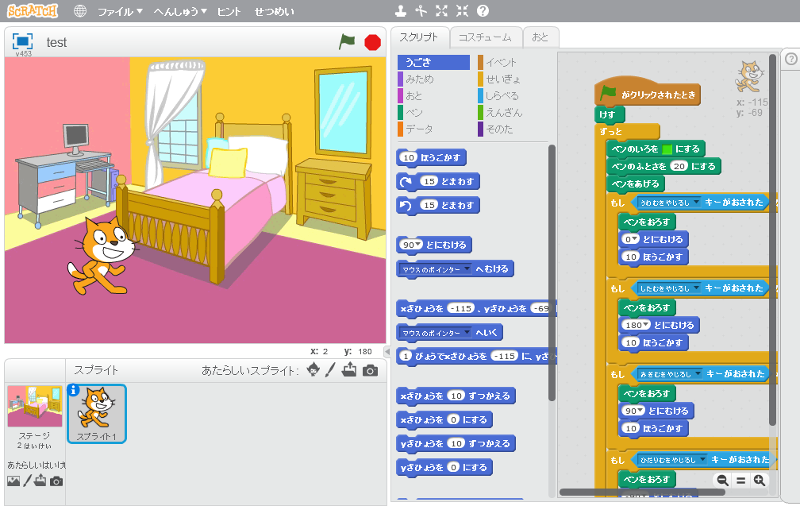Open the ファイル menu
This screenshot has height=506, width=800.
[x=119, y=12]
